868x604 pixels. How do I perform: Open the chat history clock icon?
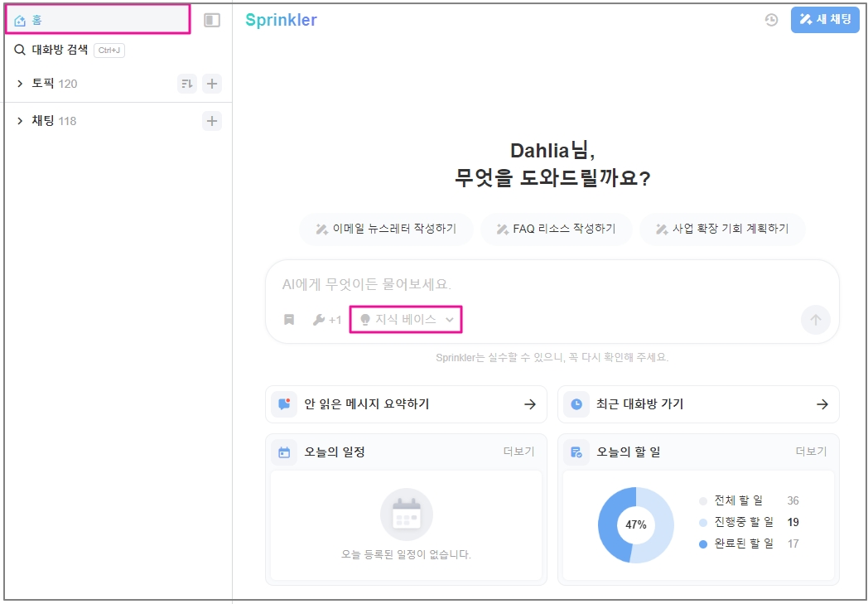pos(771,20)
